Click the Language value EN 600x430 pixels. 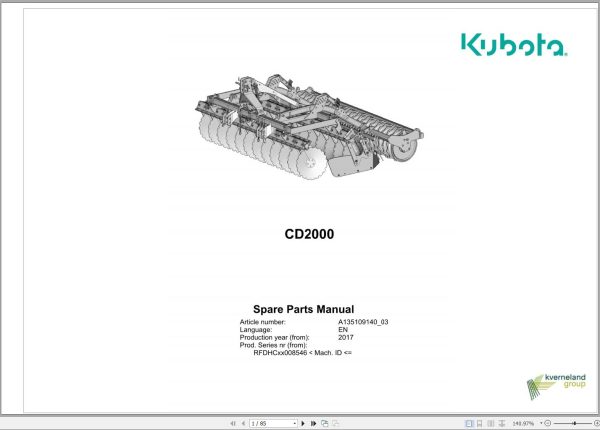(343, 330)
